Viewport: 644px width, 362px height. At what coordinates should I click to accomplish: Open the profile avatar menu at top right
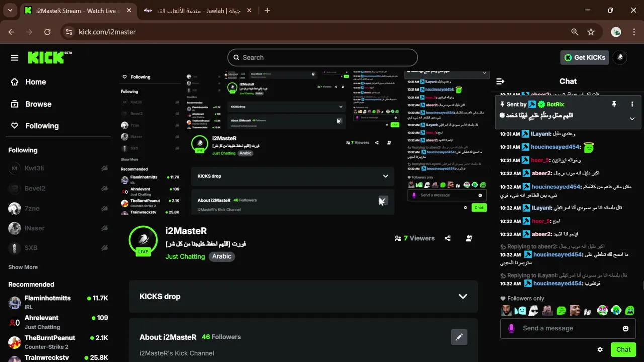click(x=620, y=57)
